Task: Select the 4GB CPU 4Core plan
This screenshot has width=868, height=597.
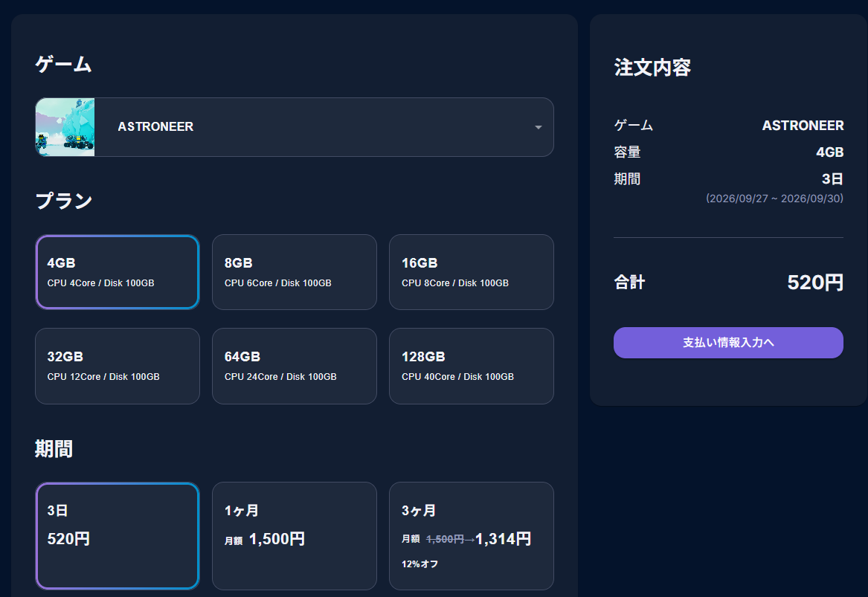Action: point(118,272)
